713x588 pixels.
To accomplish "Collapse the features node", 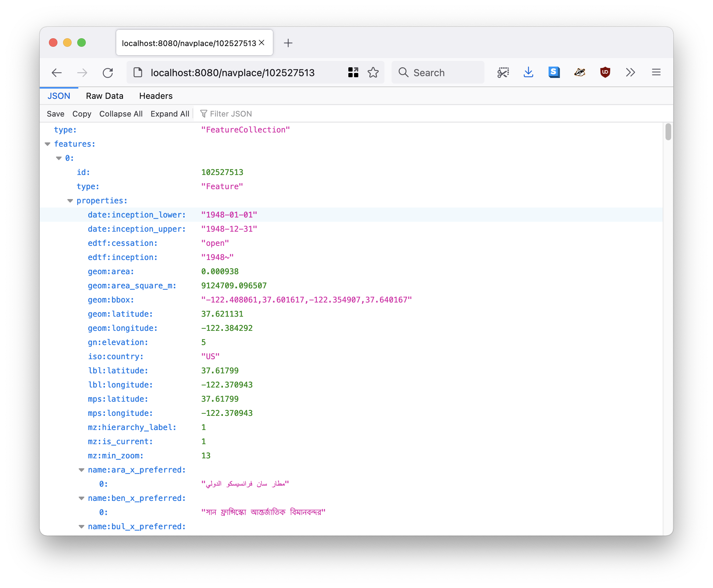I will 47,144.
